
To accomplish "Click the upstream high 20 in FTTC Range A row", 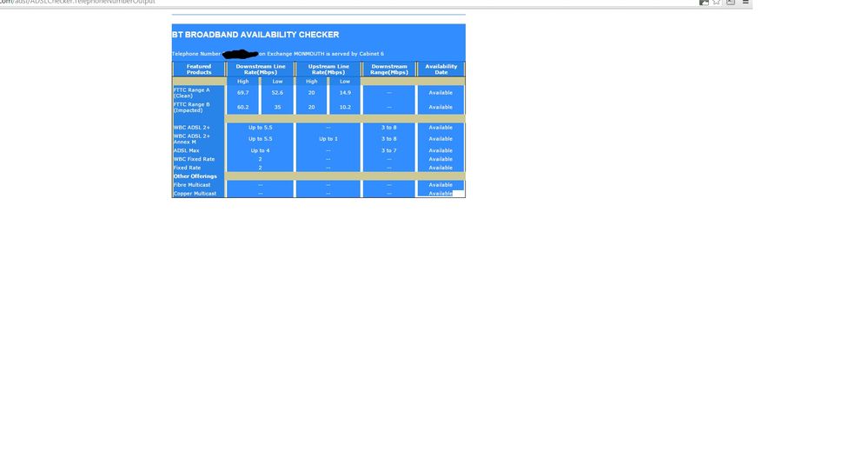I will (x=312, y=92).
